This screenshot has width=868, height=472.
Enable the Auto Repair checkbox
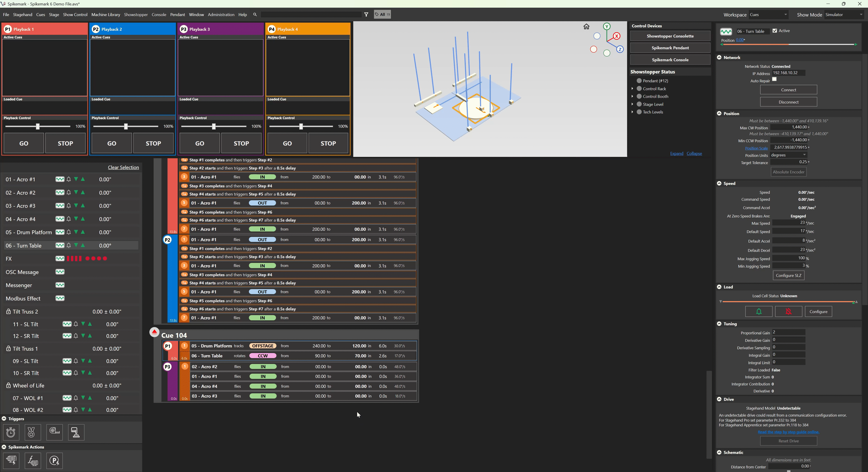coord(774,80)
